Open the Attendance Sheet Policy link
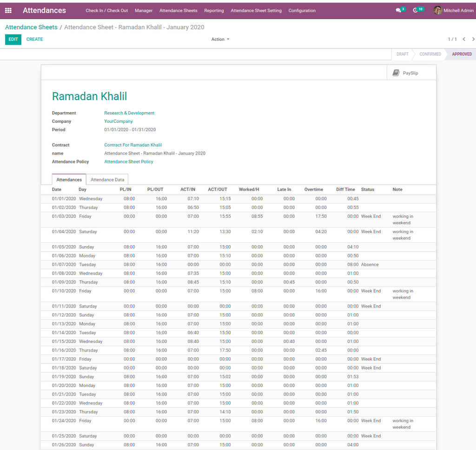476x450 pixels. click(x=128, y=162)
